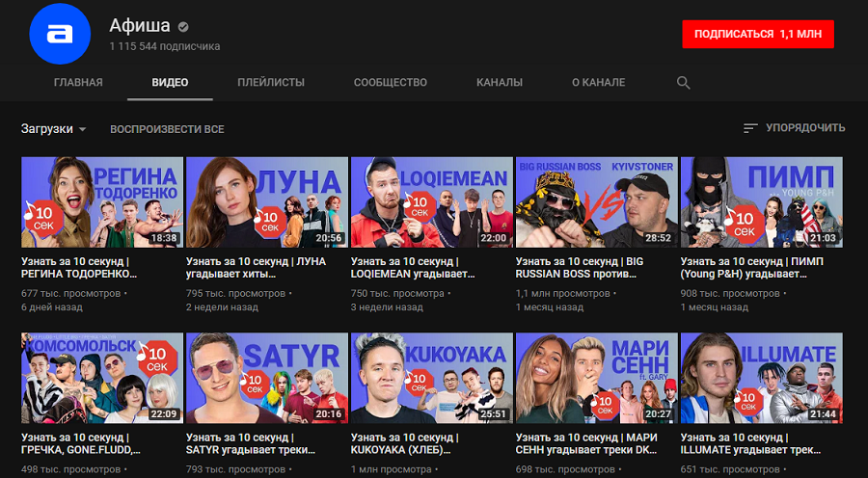This screenshot has height=478, width=868.
Task: Select the ВИДЕО tab
Action: pyautogui.click(x=170, y=83)
